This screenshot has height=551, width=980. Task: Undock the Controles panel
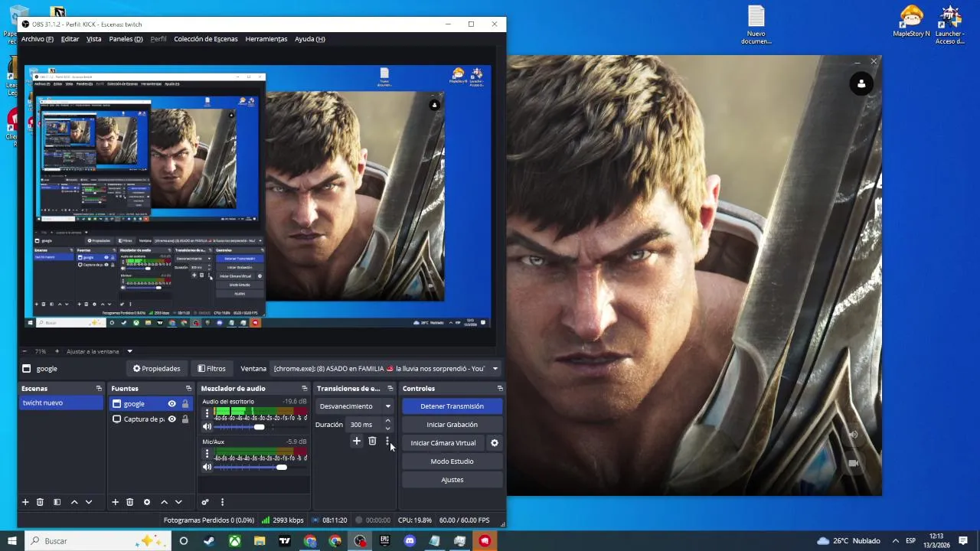[x=500, y=389]
